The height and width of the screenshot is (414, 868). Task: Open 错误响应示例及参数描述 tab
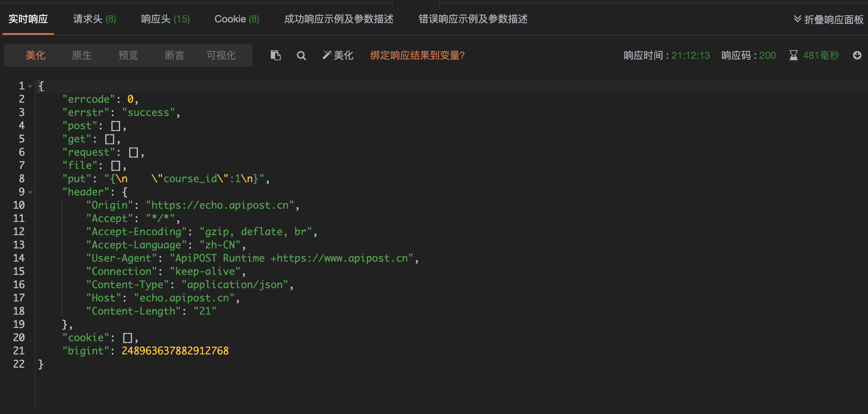[x=473, y=19]
